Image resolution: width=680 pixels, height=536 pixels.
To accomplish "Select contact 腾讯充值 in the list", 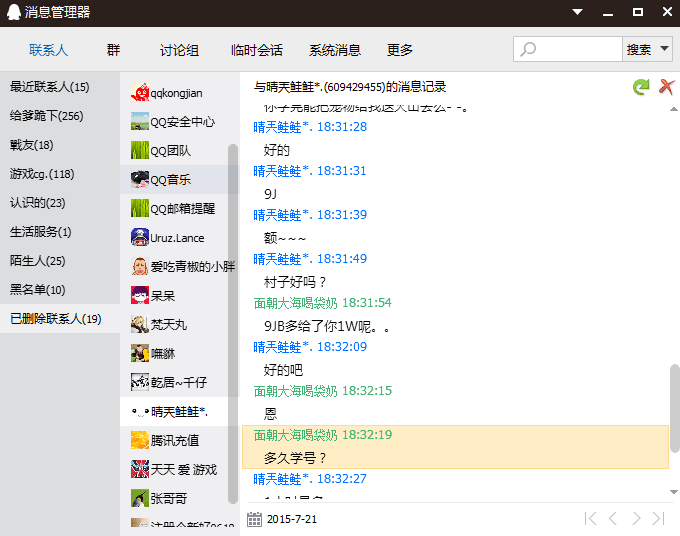I will (x=174, y=440).
